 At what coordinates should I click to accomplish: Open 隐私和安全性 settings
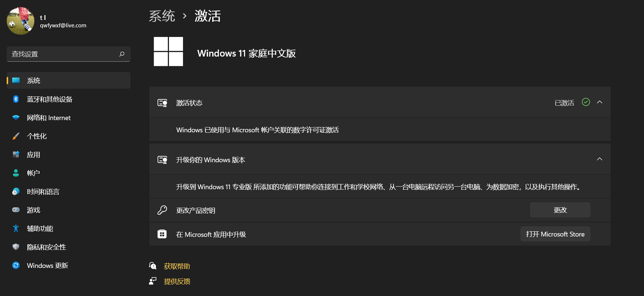[x=68, y=247]
